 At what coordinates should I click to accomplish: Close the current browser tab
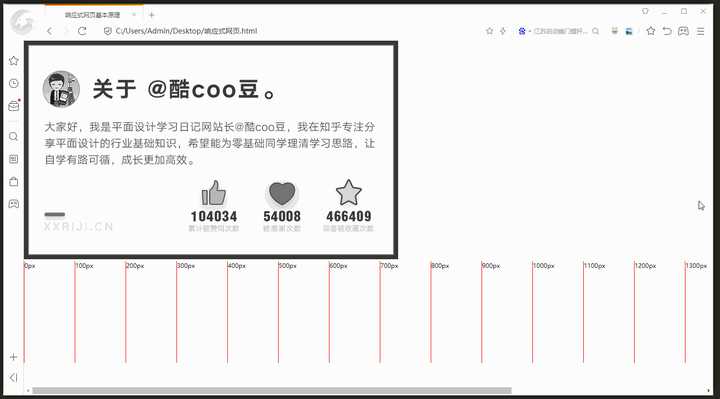[134, 15]
